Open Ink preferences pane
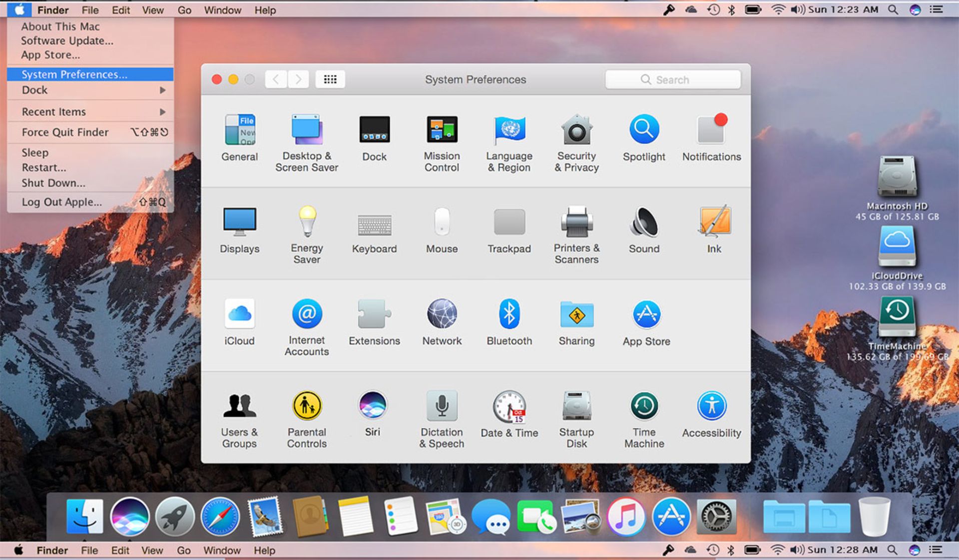The height and width of the screenshot is (560, 959). click(x=714, y=230)
